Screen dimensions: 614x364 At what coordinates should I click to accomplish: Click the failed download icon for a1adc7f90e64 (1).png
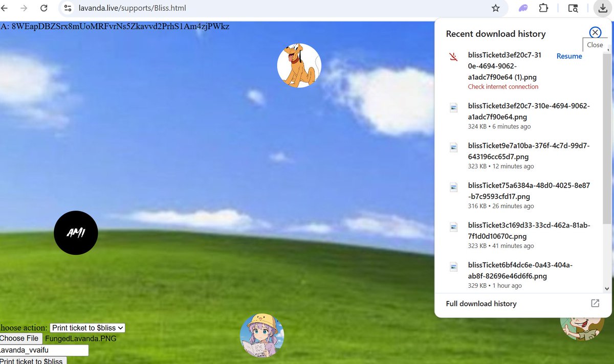pos(453,57)
